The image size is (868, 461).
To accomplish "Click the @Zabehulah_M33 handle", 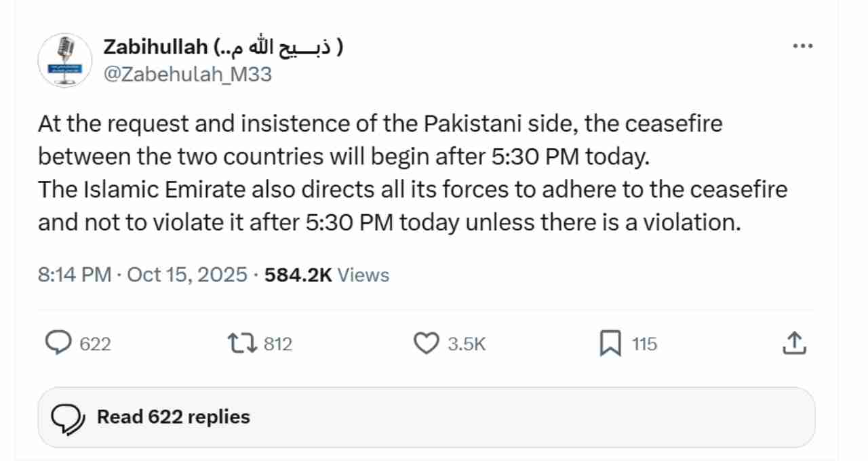I will tap(187, 73).
